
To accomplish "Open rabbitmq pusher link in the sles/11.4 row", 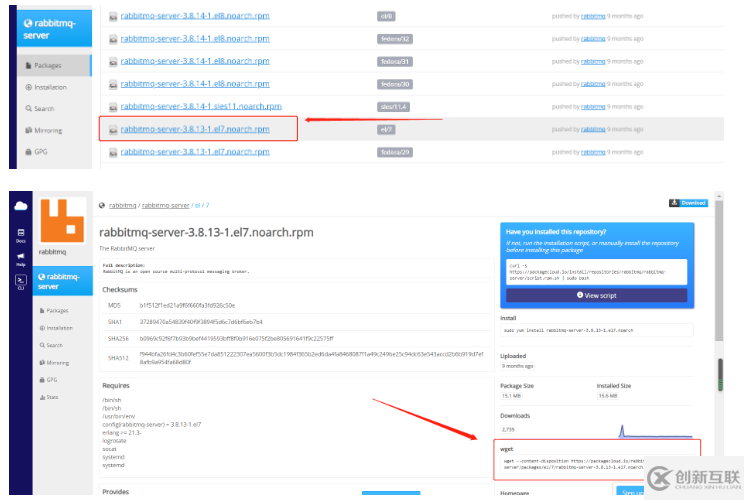I will click(593, 107).
